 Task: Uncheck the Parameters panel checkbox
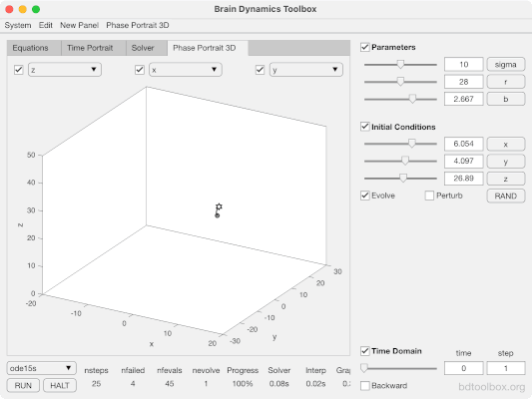coord(364,47)
